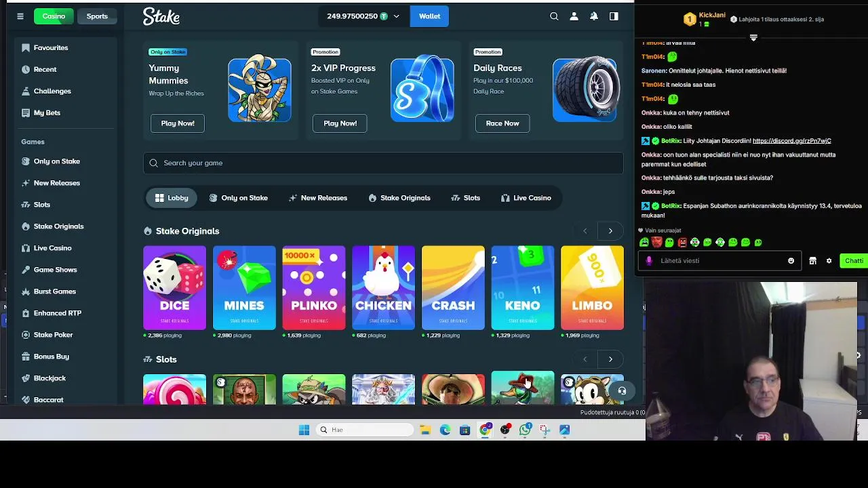Open the notifications bell icon
This screenshot has width=868, height=488.
(x=594, y=16)
